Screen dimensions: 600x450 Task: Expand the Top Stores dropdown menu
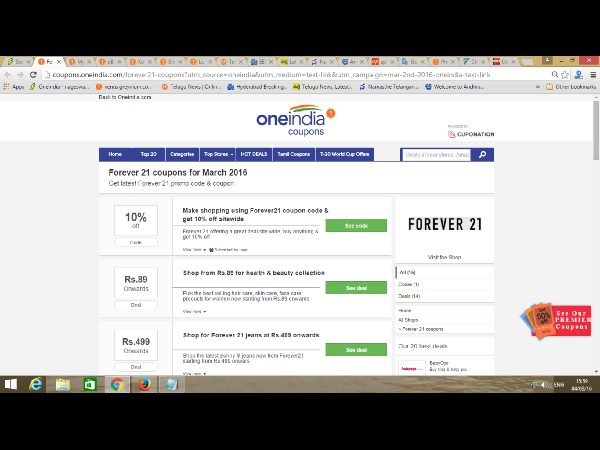coord(217,155)
